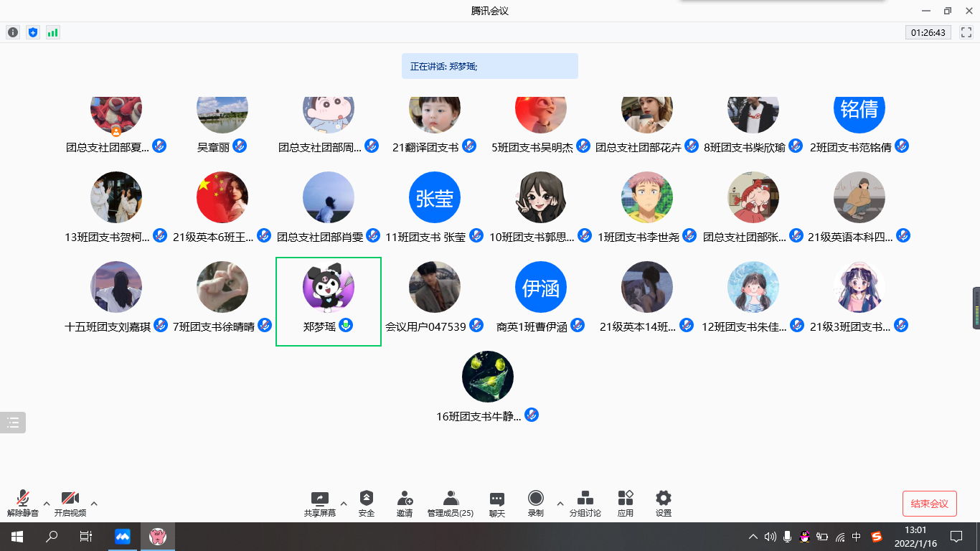Open 管理成员(25) member panel
Viewport: 980px width, 551px height.
coord(451,504)
